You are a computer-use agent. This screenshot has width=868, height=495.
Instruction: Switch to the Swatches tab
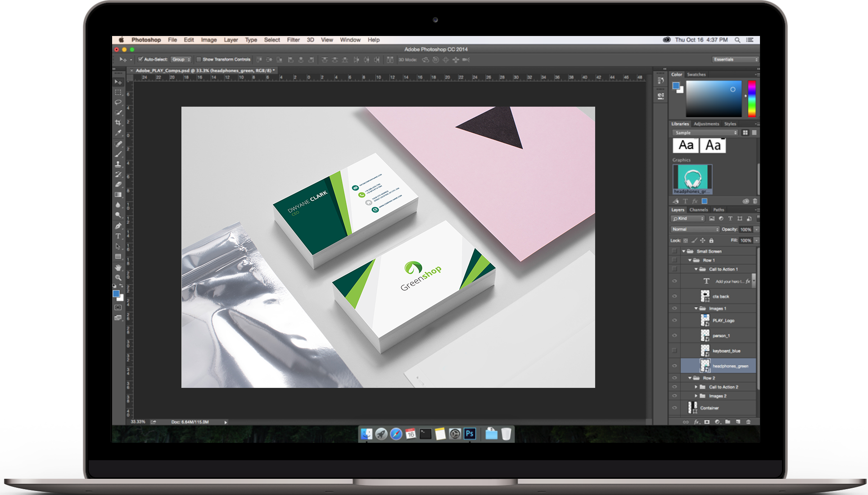point(696,75)
